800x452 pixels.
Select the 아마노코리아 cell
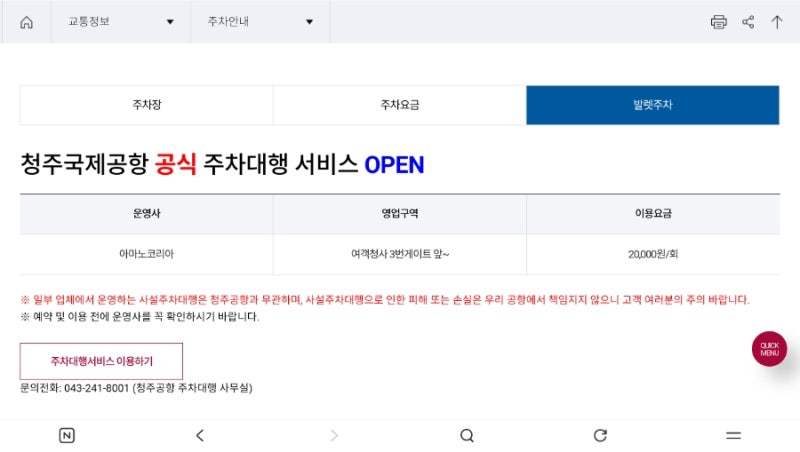point(146,254)
